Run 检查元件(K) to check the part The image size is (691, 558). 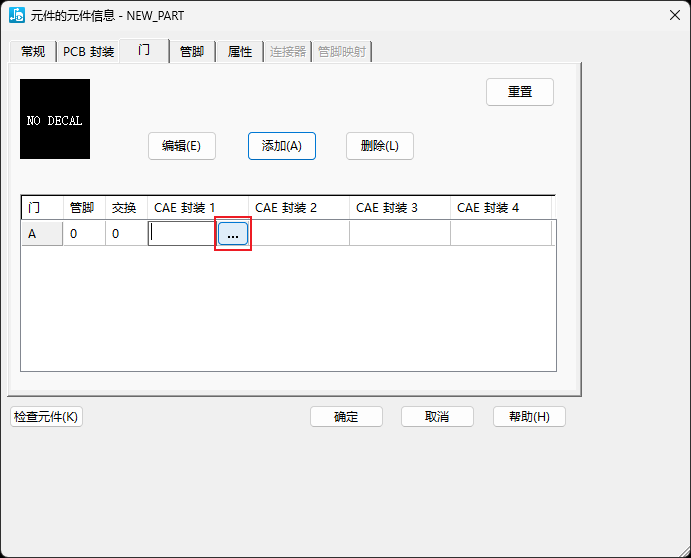[x=46, y=417]
